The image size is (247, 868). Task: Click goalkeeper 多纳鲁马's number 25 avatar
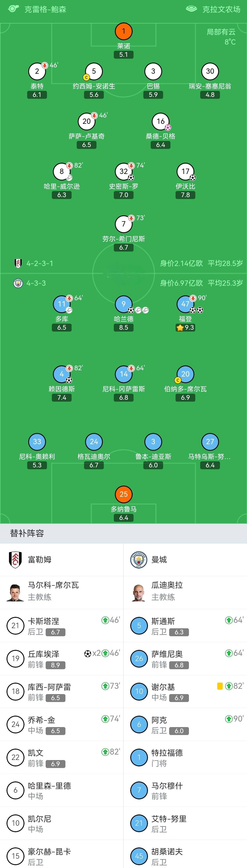pyautogui.click(x=124, y=494)
